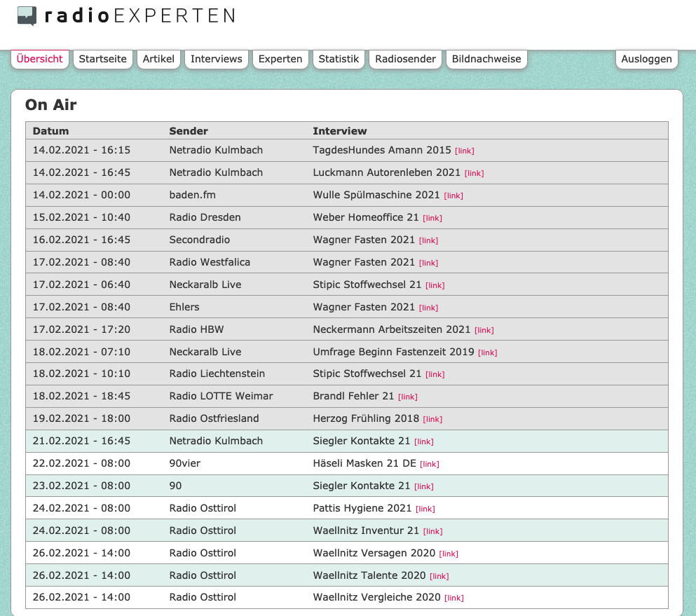Switch to the Radiosender tab
696x616 pixels.
[x=405, y=59]
